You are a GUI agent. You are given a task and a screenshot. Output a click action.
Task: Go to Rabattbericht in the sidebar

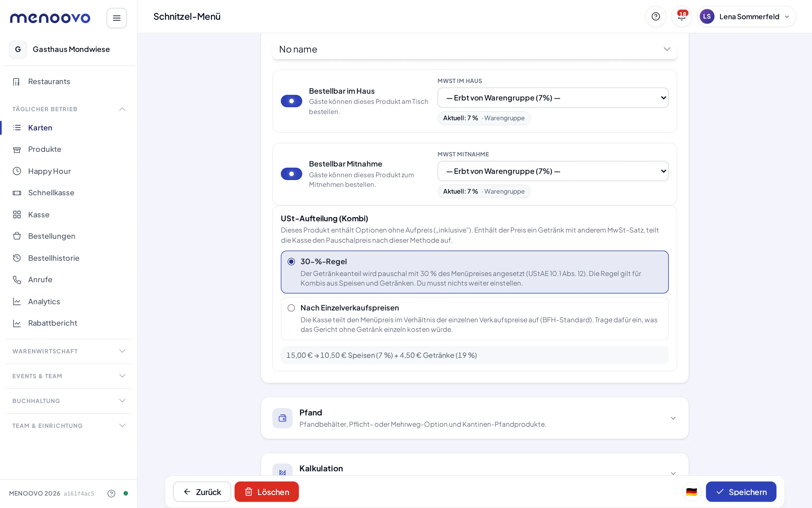click(69, 323)
